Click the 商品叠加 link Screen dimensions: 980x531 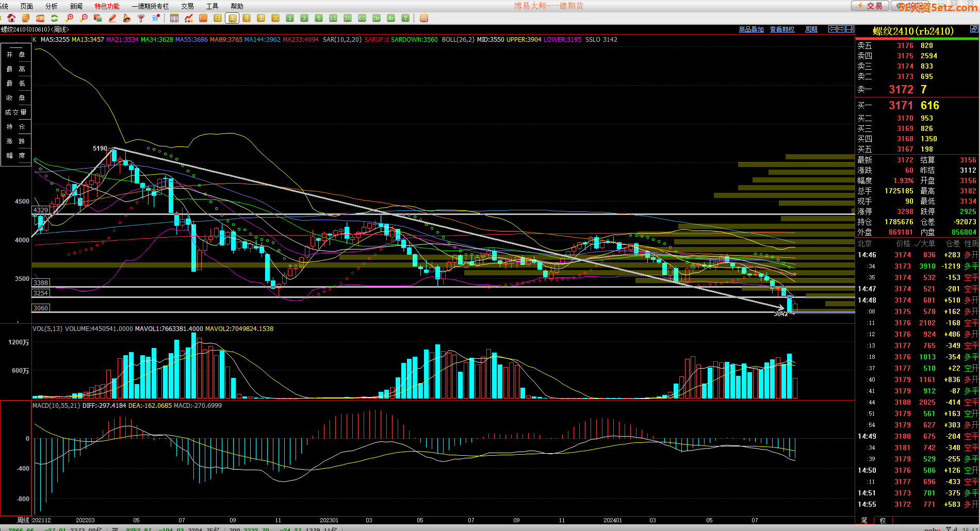coord(751,29)
